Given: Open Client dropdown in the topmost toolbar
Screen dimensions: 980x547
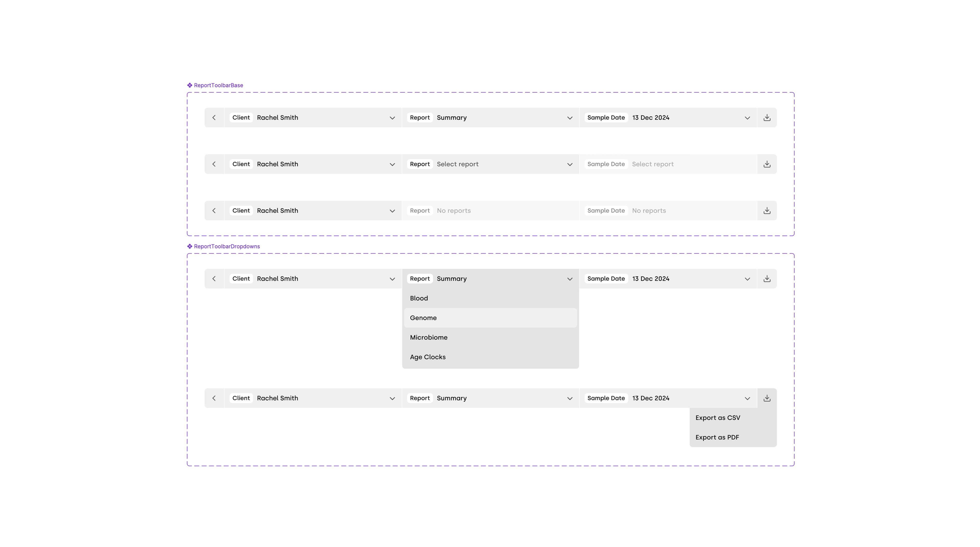Looking at the screenshot, I should pyautogui.click(x=313, y=118).
